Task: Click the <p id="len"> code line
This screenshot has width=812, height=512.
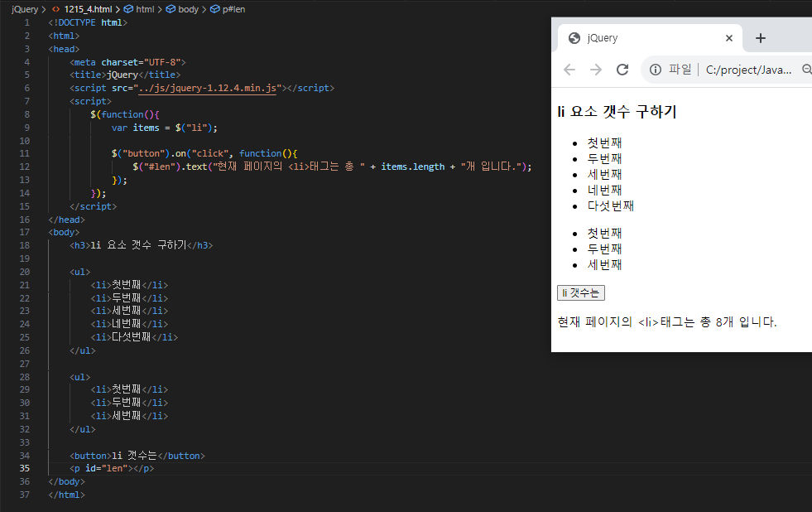Action: pos(112,468)
